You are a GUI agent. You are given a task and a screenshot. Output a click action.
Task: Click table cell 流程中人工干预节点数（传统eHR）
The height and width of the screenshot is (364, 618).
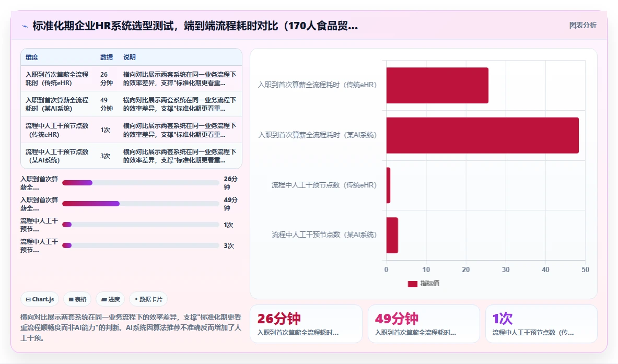point(57,130)
